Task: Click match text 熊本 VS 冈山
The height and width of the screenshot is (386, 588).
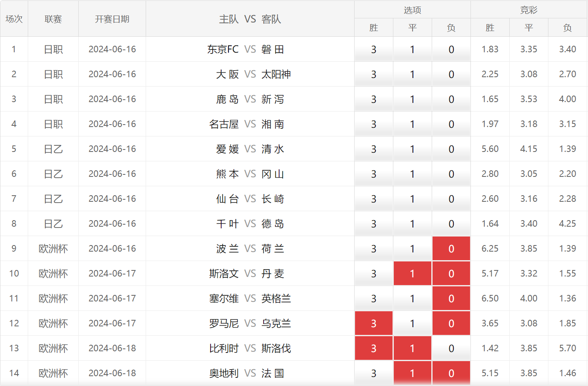Action: pyautogui.click(x=250, y=174)
